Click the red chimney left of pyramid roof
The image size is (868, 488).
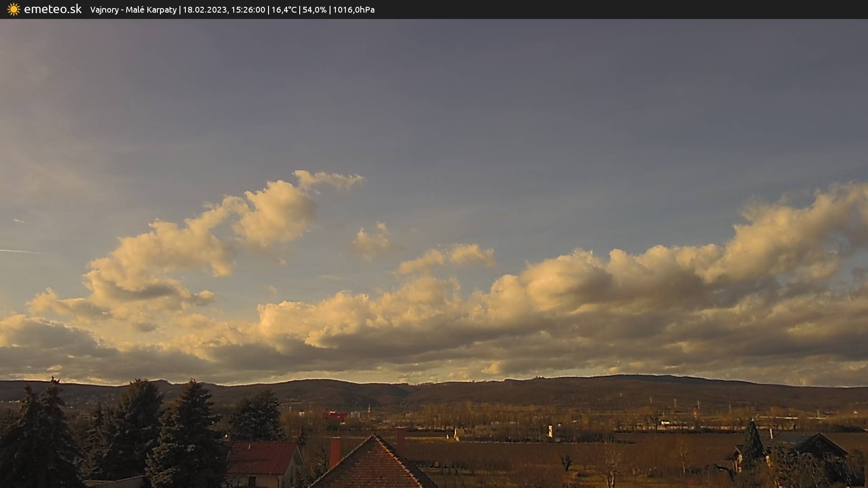point(335,452)
